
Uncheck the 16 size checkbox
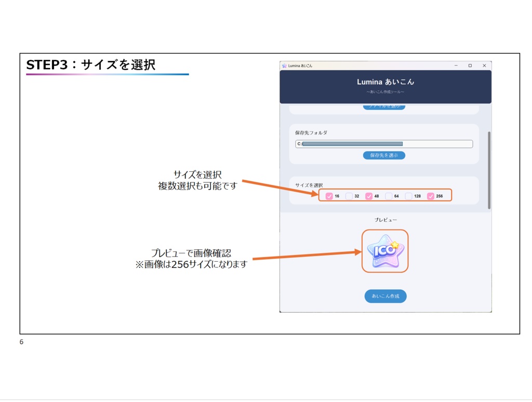(x=328, y=196)
